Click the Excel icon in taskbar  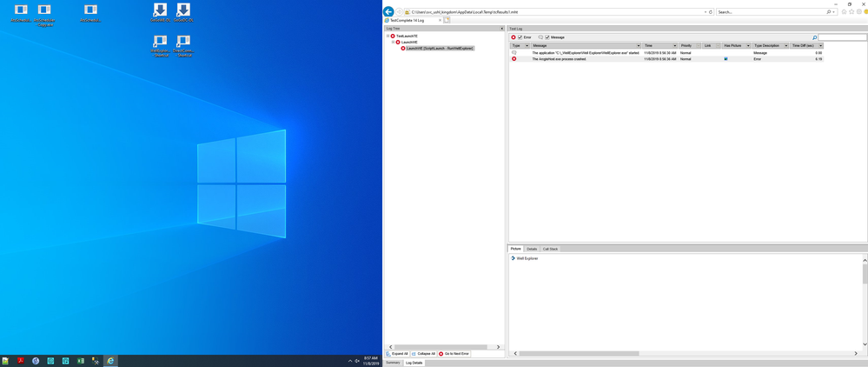(x=80, y=360)
